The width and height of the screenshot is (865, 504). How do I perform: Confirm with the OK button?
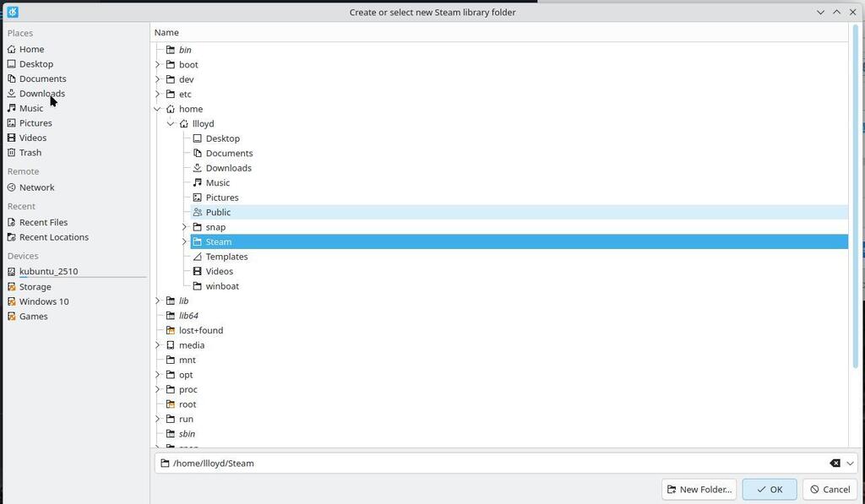[770, 489]
